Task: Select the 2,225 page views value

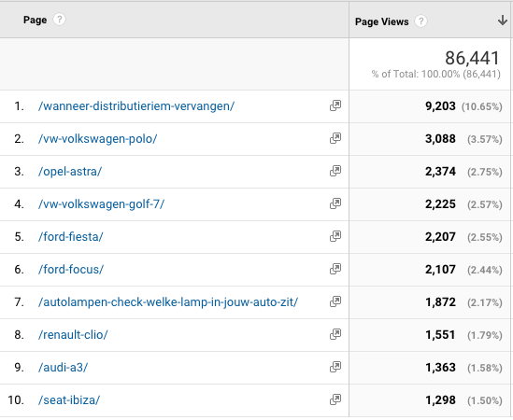Action: pyautogui.click(x=440, y=204)
